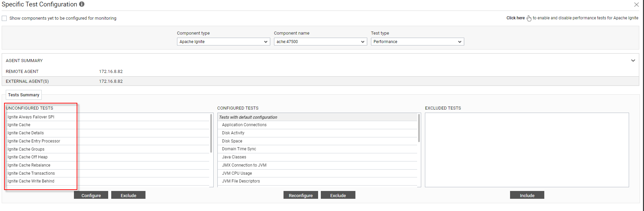Select 'JVM CPU Usage' configured test
The height and width of the screenshot is (211, 644).
tap(317, 173)
